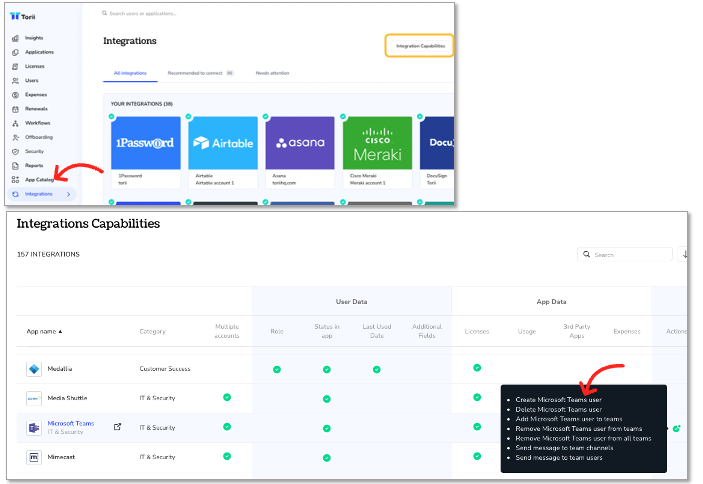
Task: Go to Workflows in the sidebar
Action: 37,123
